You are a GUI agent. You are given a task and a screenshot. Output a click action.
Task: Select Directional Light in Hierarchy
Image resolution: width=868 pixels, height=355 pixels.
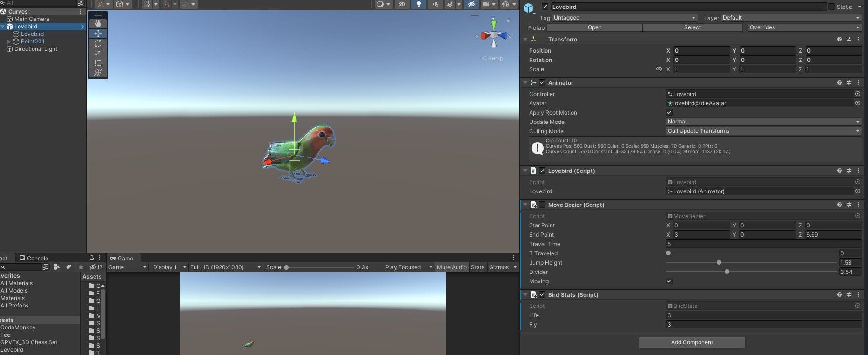36,49
